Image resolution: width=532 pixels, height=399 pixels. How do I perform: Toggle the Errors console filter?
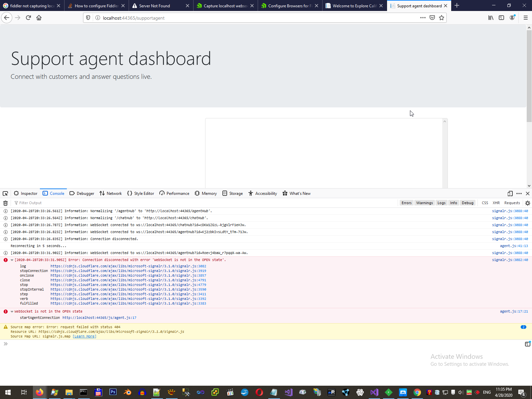point(406,203)
